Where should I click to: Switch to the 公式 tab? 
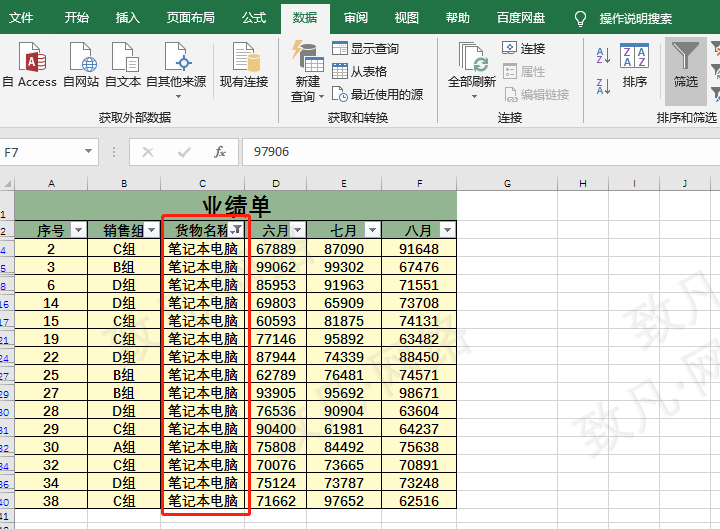[254, 18]
